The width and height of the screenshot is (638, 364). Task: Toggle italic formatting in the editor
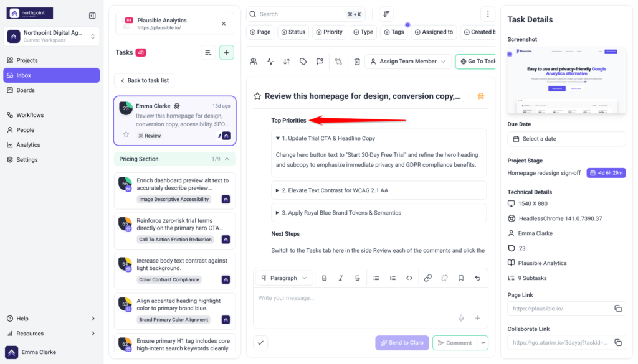coord(341,278)
